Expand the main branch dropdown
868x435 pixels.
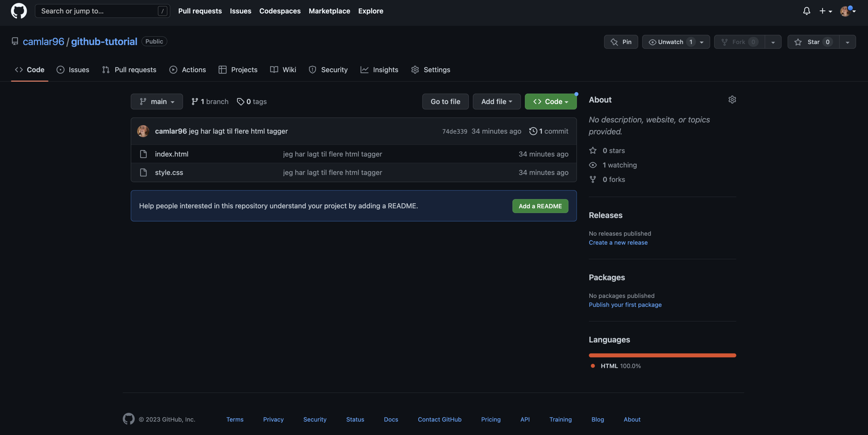[x=157, y=102]
